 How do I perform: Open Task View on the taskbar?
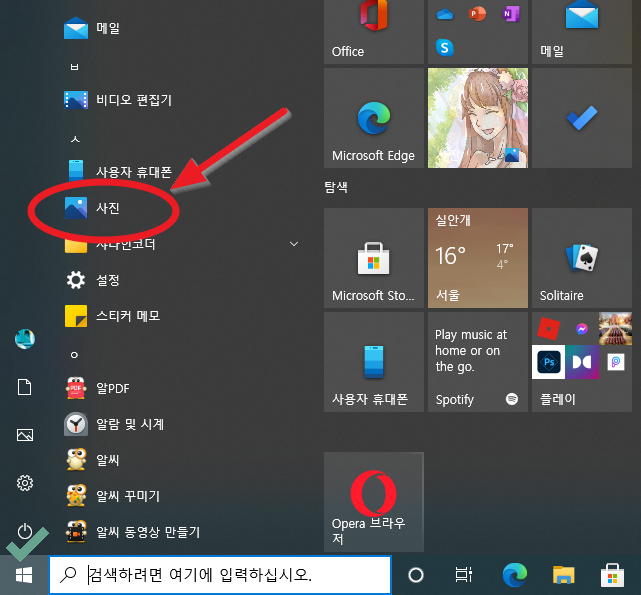click(x=464, y=575)
